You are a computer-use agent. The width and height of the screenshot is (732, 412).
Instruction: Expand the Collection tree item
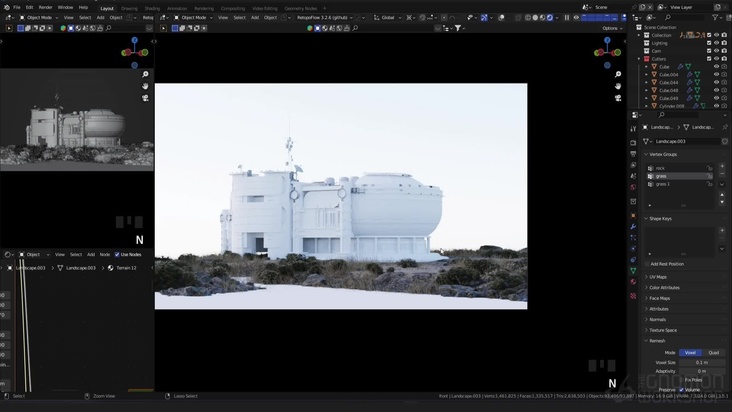(x=639, y=35)
